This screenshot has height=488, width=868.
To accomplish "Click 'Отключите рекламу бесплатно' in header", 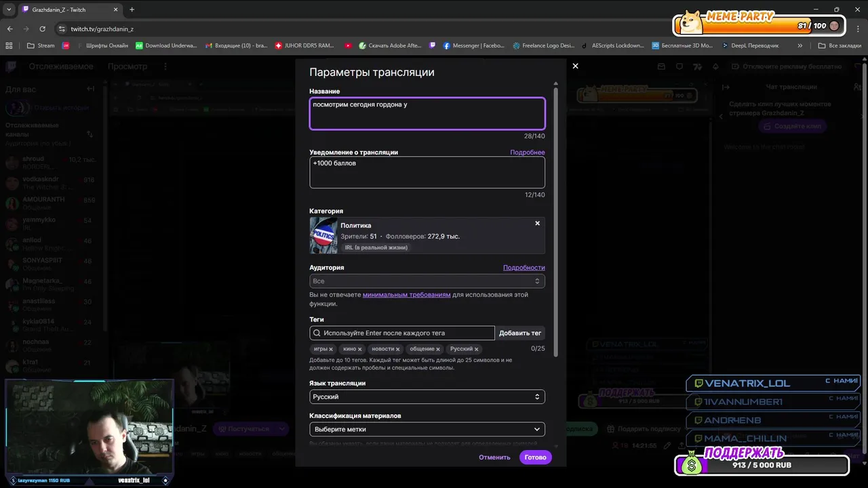I will click(786, 66).
